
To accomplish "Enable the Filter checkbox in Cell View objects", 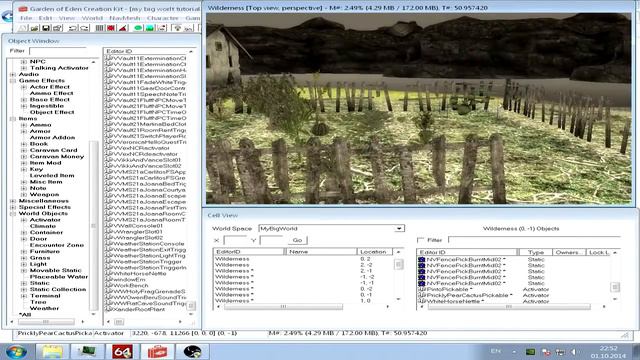I will [421, 240].
